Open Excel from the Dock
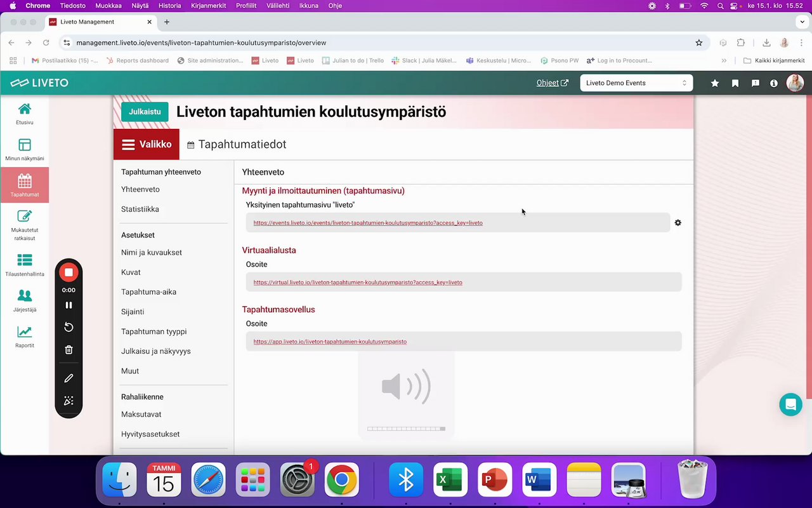812x508 pixels. click(x=450, y=479)
